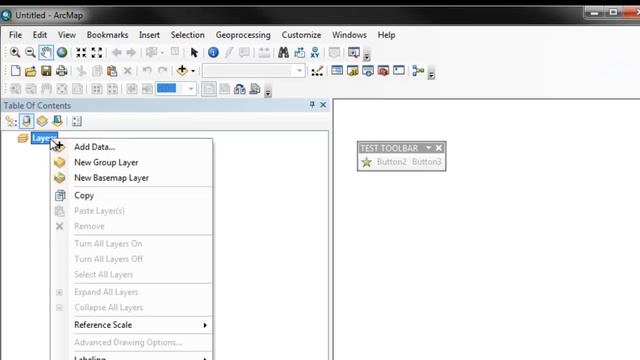Click the Print icon

(62, 71)
